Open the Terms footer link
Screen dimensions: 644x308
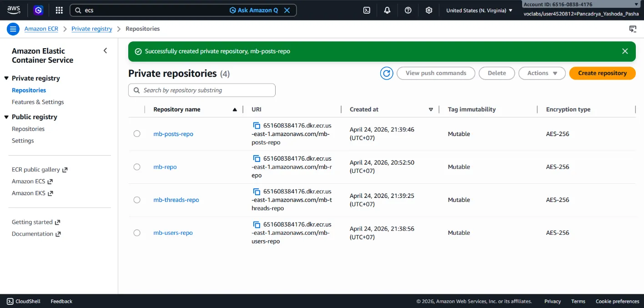578,301
